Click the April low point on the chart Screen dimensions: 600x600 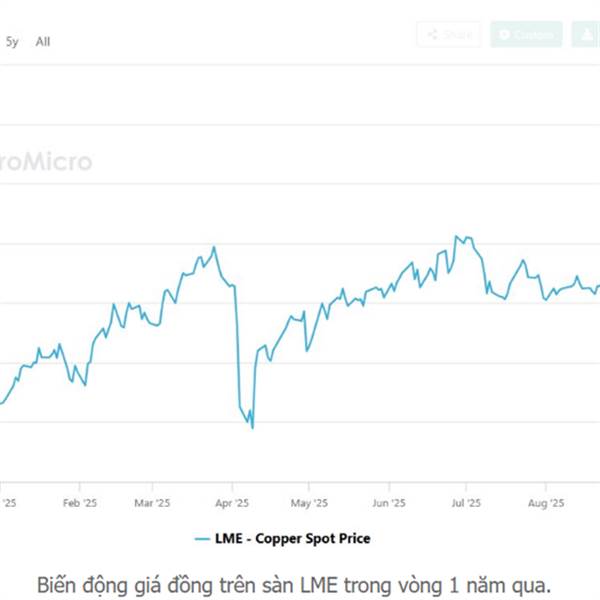point(252,428)
